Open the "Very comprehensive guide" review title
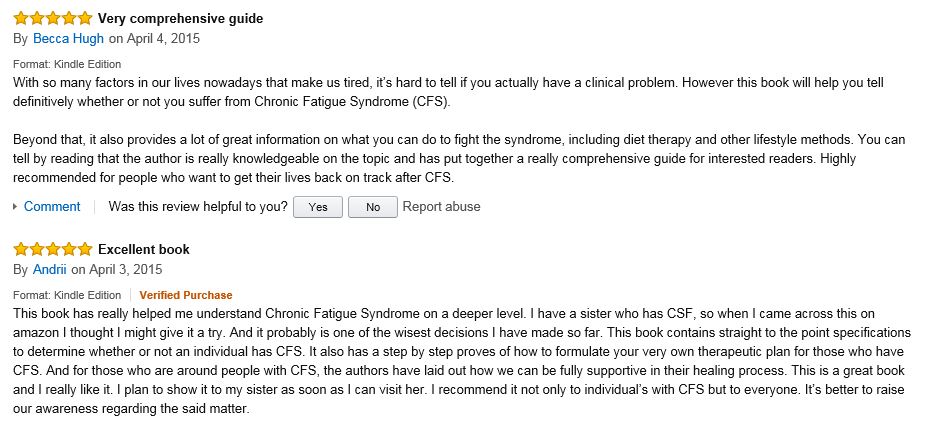Image resolution: width=935 pixels, height=422 pixels. (181, 18)
